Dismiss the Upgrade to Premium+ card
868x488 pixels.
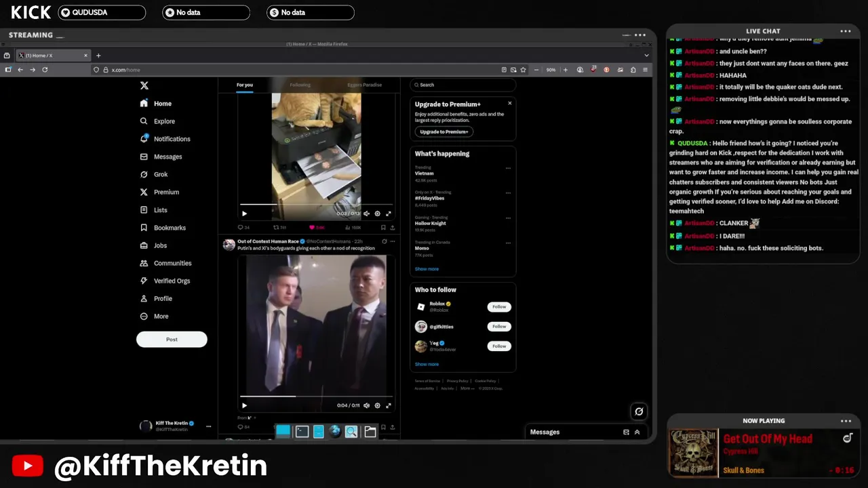(x=510, y=103)
